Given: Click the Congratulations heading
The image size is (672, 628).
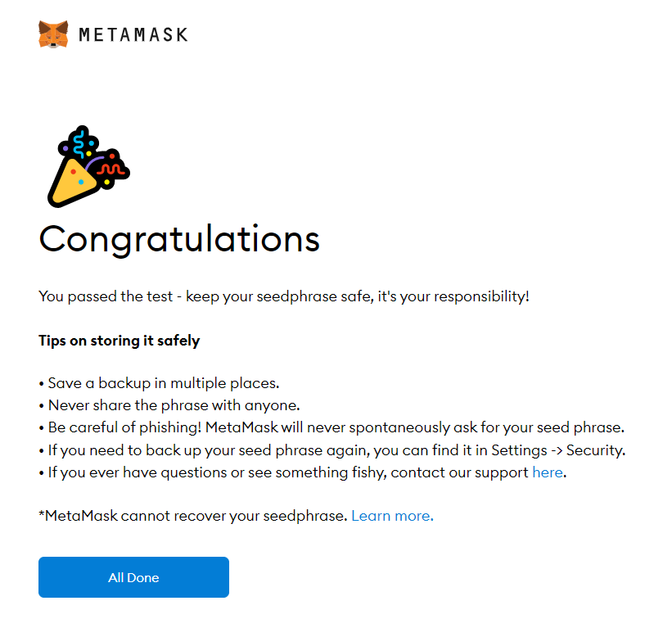Looking at the screenshot, I should coord(179,239).
